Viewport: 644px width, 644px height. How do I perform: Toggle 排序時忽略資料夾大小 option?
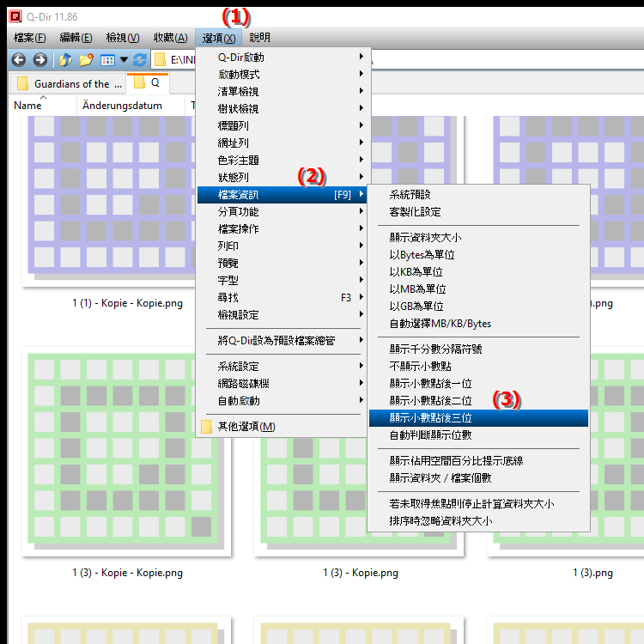(x=478, y=521)
